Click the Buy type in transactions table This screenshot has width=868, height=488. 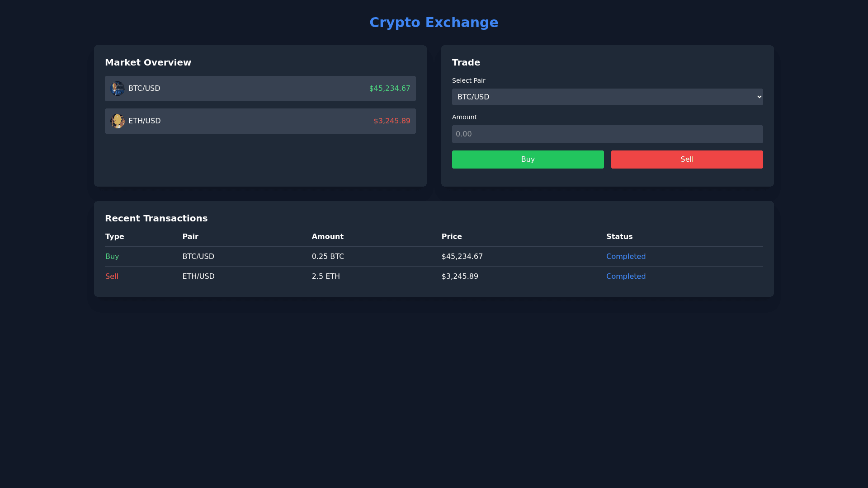click(x=112, y=257)
